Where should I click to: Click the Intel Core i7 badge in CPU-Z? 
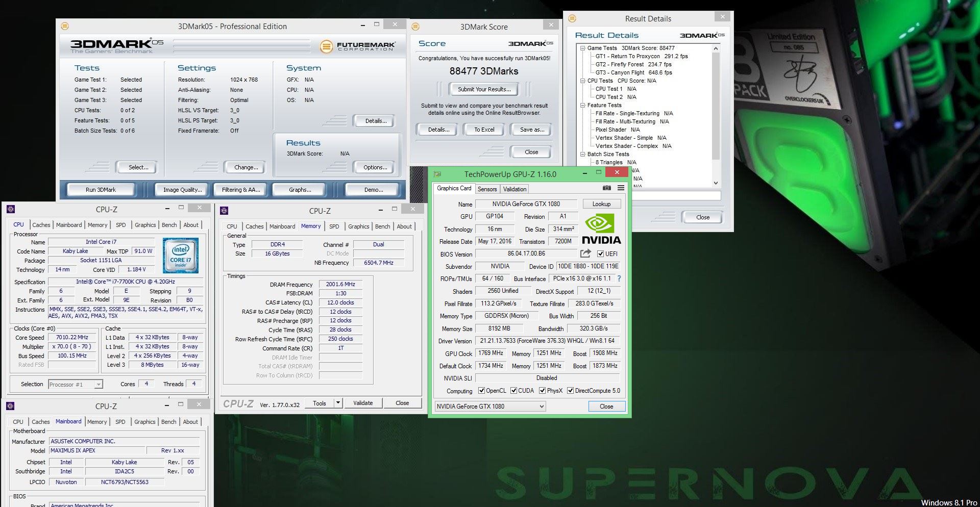tap(181, 256)
